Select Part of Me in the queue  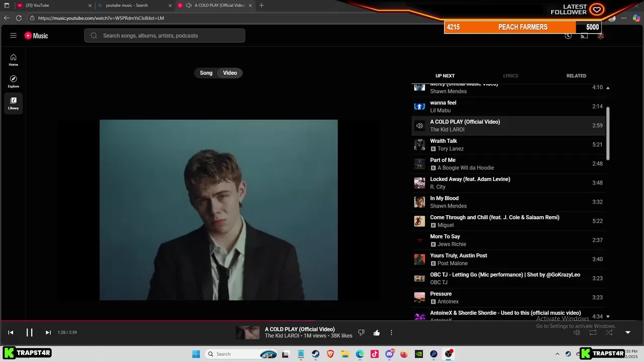[x=508, y=164]
